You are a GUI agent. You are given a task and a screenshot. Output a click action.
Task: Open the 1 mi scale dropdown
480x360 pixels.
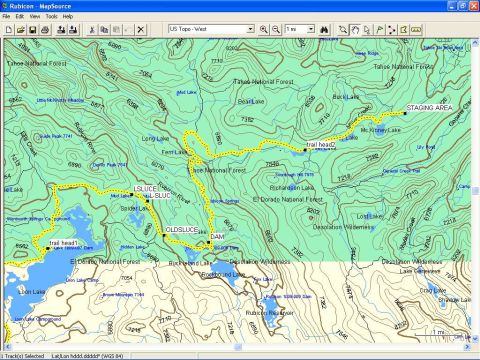point(311,29)
